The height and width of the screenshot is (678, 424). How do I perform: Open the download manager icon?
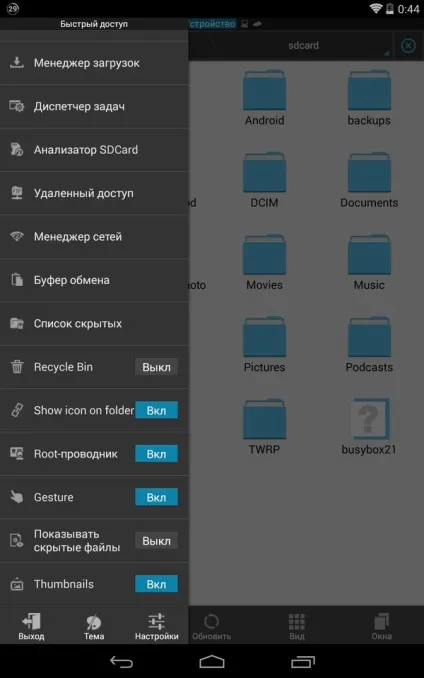tap(17, 63)
